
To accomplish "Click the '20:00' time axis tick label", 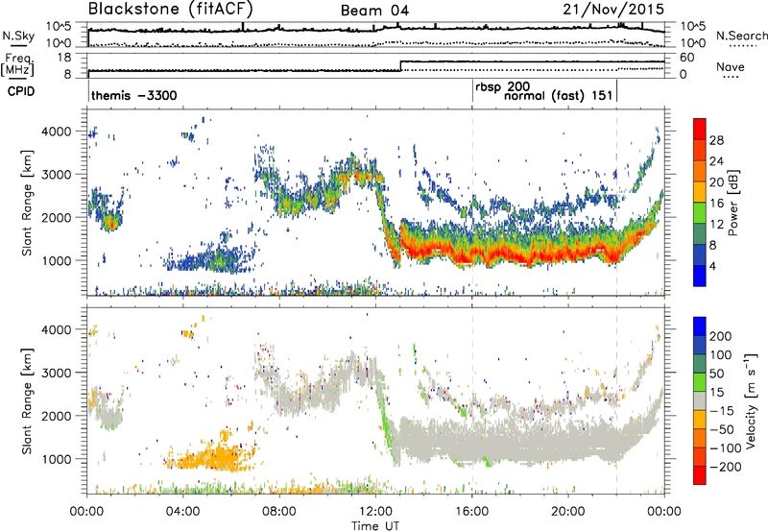I will 567,512.
